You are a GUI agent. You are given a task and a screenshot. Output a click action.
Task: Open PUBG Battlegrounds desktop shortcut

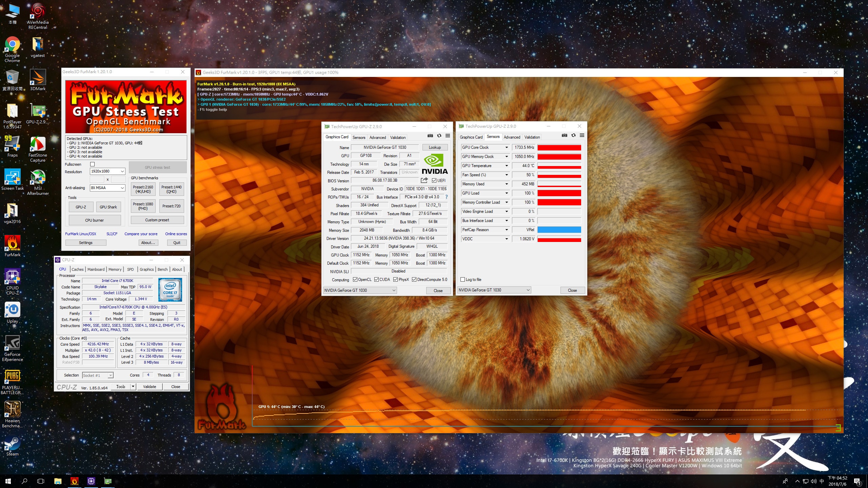coord(12,382)
